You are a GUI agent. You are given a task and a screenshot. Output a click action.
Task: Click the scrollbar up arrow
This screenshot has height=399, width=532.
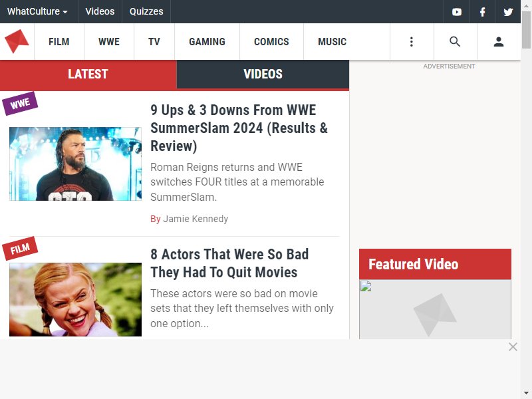tap(526, 5)
